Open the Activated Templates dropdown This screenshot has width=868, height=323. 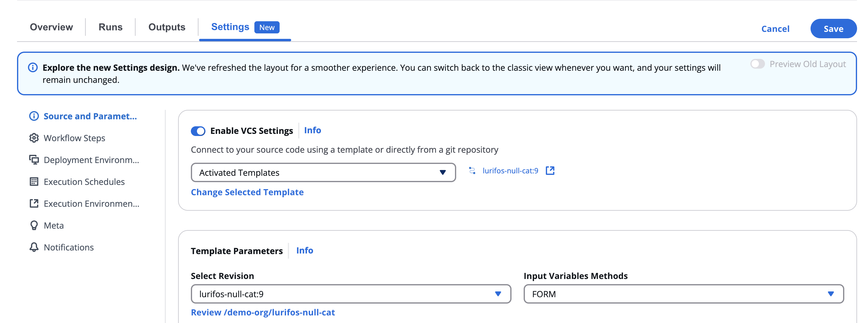pos(443,172)
